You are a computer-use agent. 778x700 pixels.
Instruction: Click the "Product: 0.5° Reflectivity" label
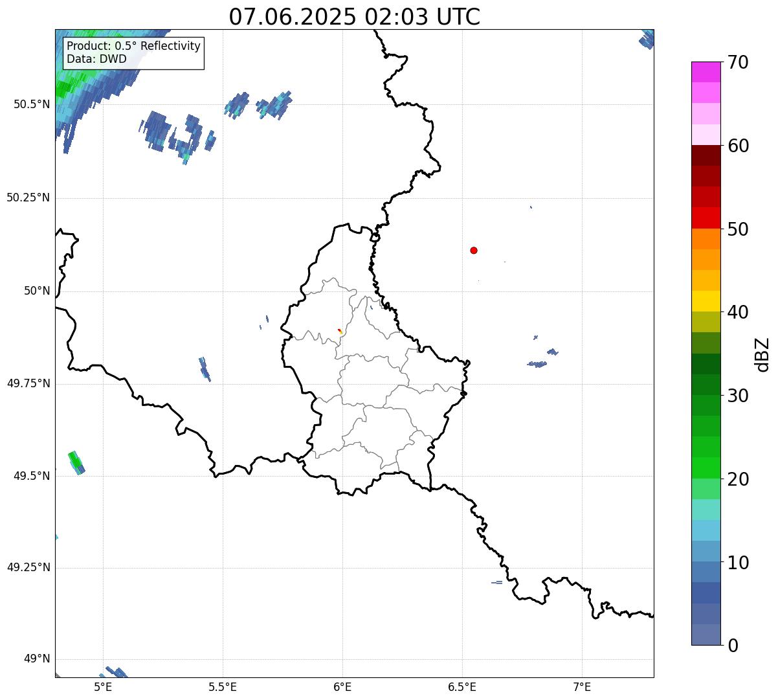(x=134, y=47)
